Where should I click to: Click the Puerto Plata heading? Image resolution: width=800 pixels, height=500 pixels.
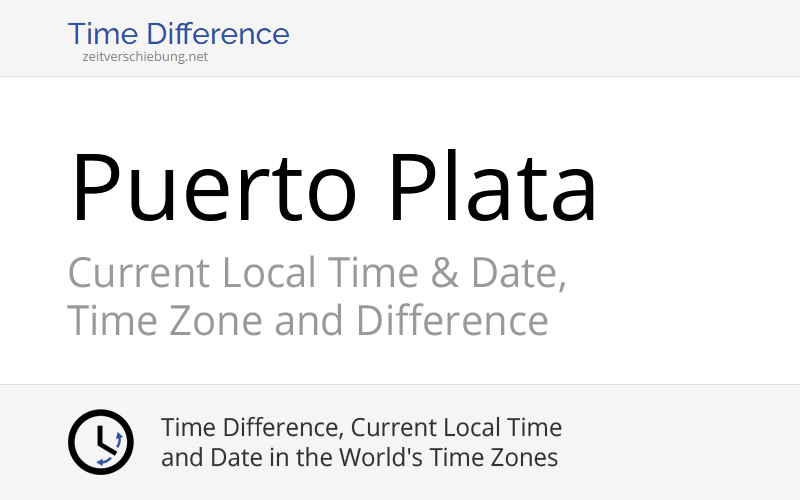click(x=333, y=188)
